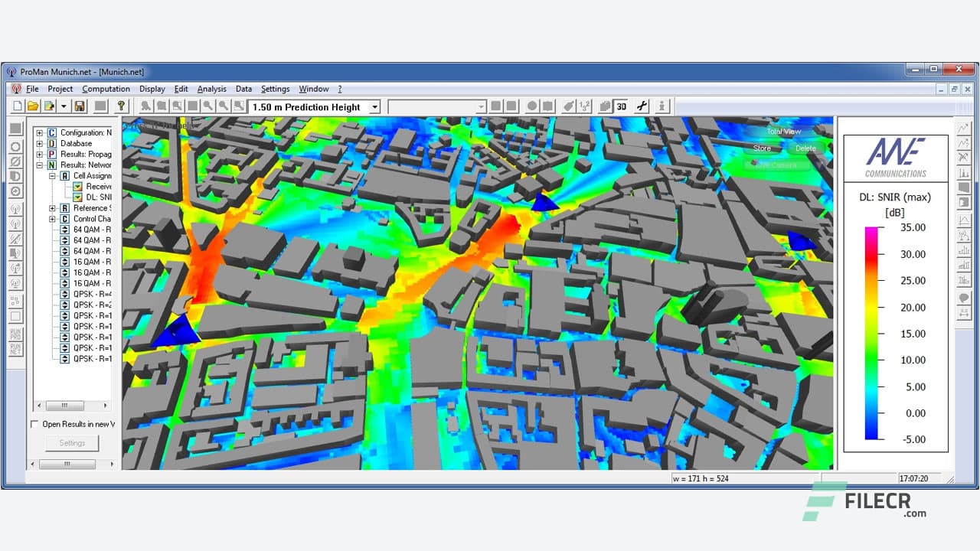The width and height of the screenshot is (980, 551).
Task: Click the yellow question mark help icon
Action: [121, 106]
